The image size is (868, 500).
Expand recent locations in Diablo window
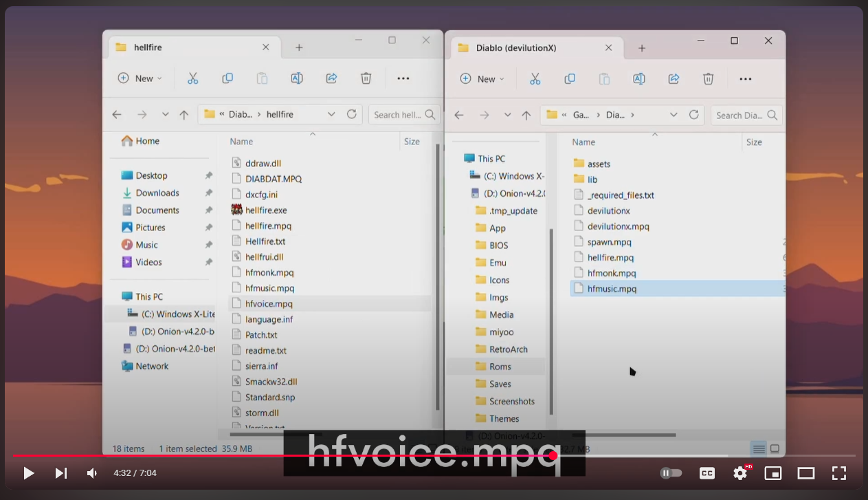point(507,116)
